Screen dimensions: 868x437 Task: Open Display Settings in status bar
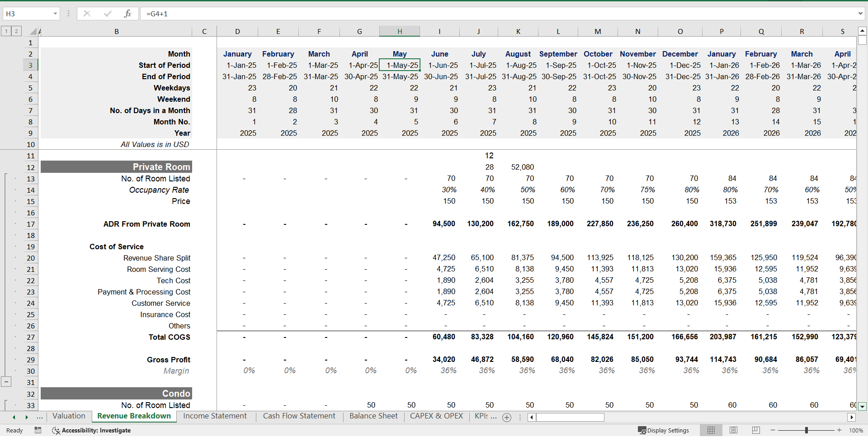coord(663,430)
